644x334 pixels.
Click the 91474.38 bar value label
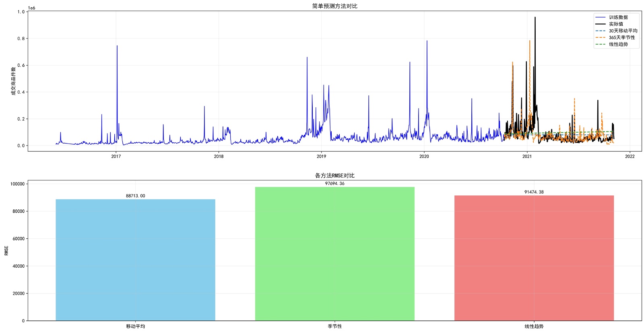[534, 192]
